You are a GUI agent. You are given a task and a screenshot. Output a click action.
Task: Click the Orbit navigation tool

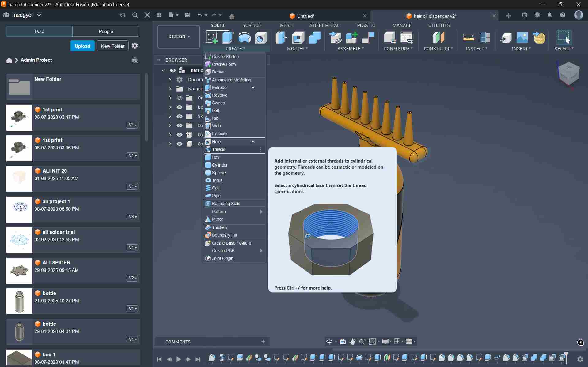[x=329, y=342]
